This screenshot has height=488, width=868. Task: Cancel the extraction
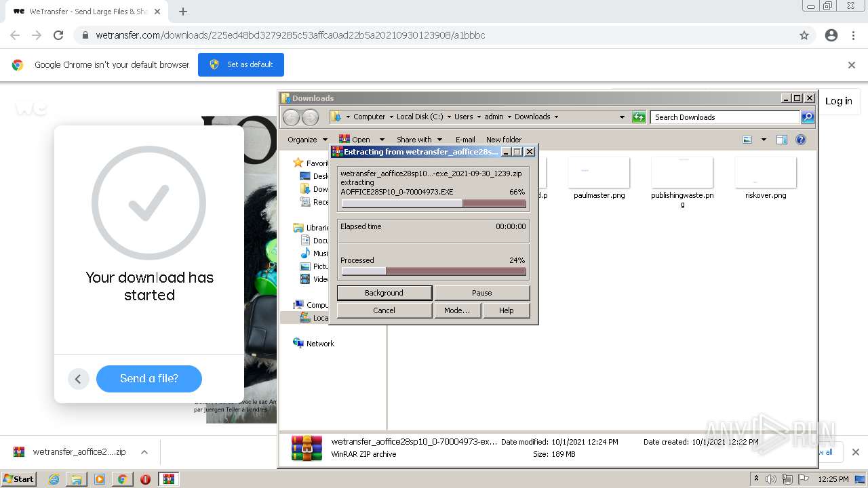tap(384, 310)
